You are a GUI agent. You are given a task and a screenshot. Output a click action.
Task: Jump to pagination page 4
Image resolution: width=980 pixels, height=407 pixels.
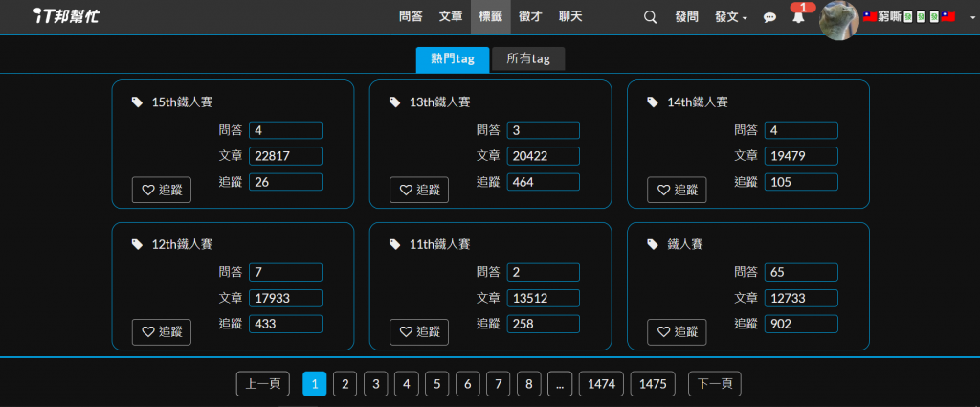[x=406, y=384]
